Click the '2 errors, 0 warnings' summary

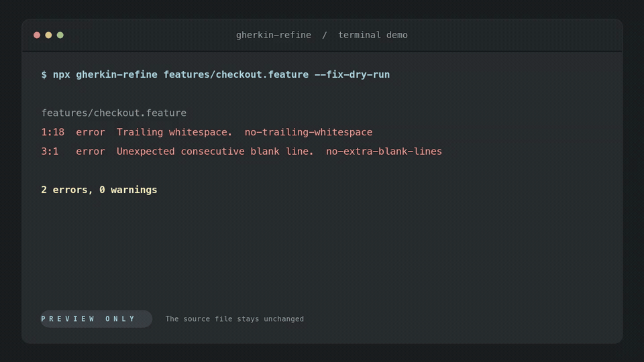99,190
